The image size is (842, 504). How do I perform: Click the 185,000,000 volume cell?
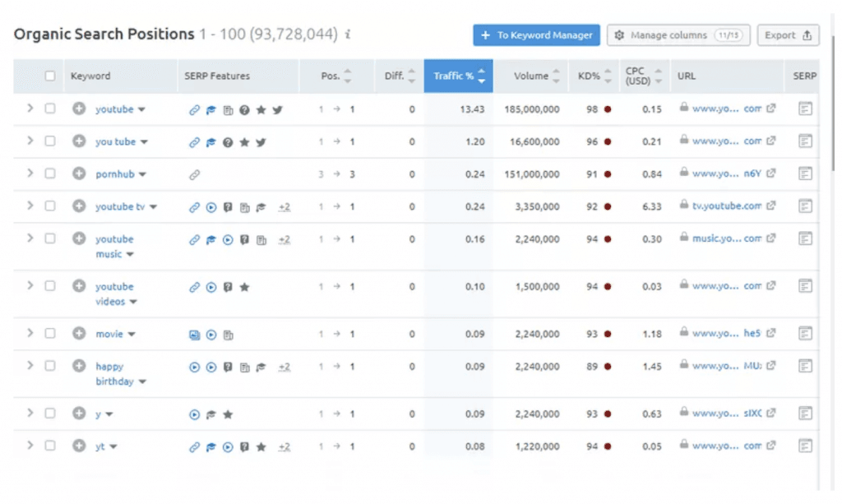coord(532,109)
